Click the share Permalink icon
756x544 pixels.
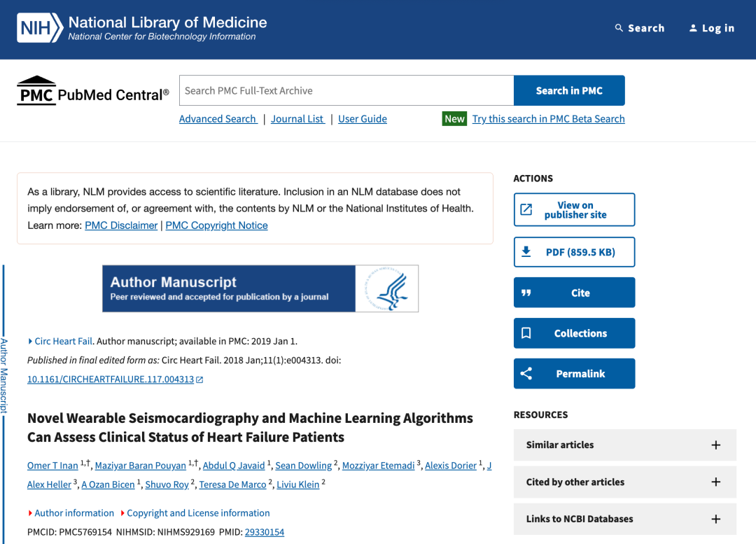click(526, 374)
